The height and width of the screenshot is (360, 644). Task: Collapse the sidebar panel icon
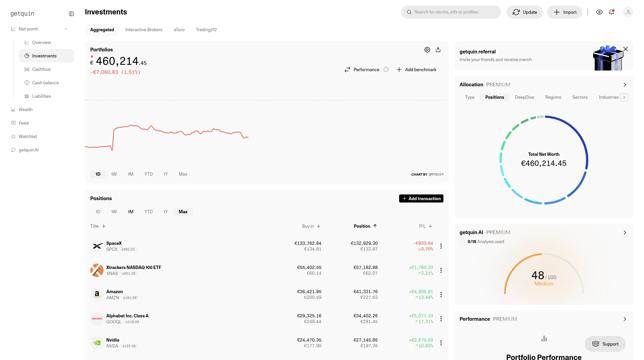(x=71, y=14)
